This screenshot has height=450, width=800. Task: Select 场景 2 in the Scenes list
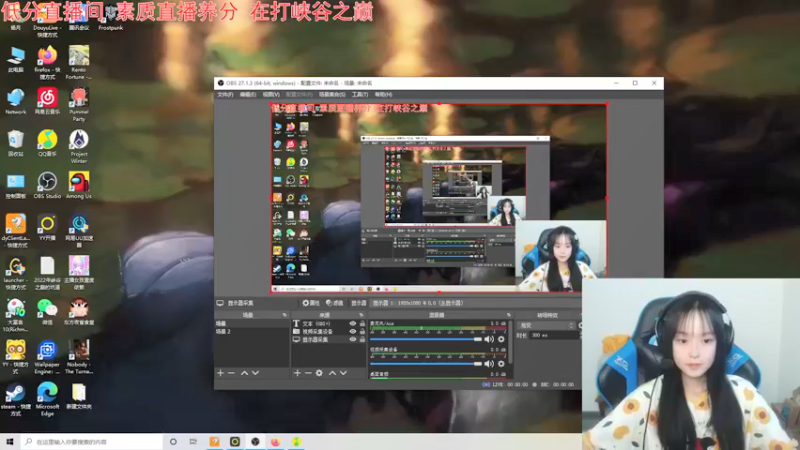252,332
